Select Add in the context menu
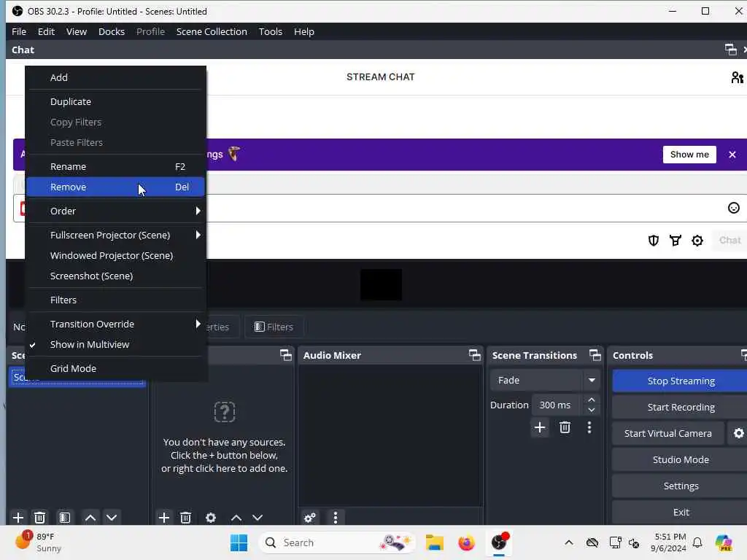747x560 pixels. [116, 77]
